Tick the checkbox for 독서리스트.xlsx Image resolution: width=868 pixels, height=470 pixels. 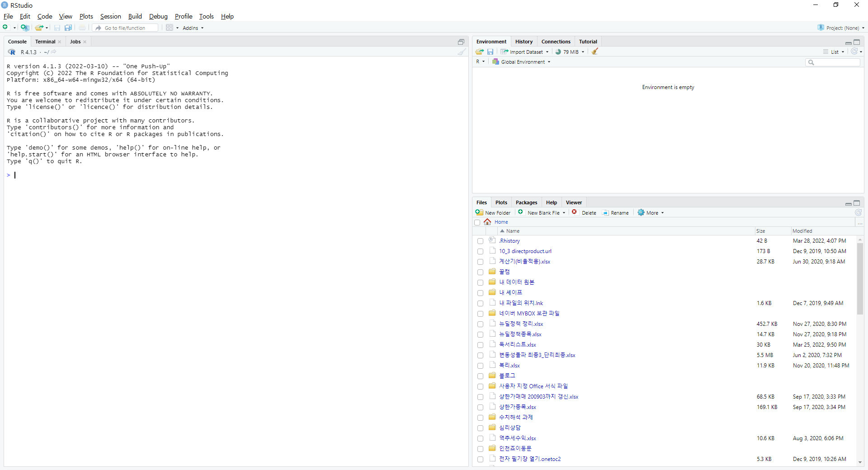[481, 345]
